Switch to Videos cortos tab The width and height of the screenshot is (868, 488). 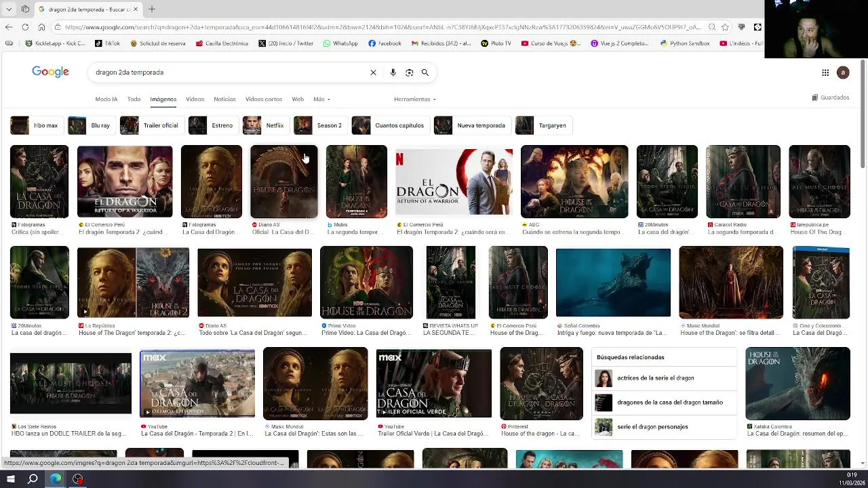[264, 99]
